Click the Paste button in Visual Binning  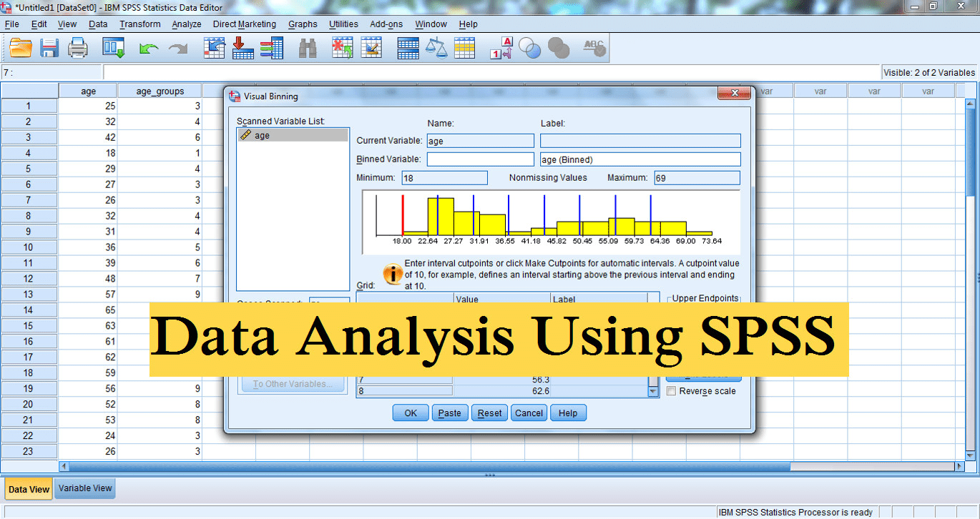tap(449, 413)
